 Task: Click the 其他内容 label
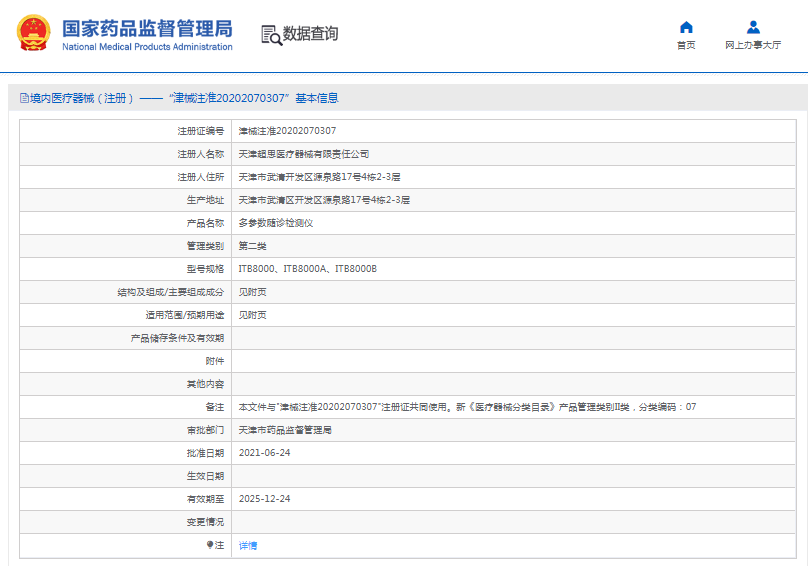coord(206,384)
